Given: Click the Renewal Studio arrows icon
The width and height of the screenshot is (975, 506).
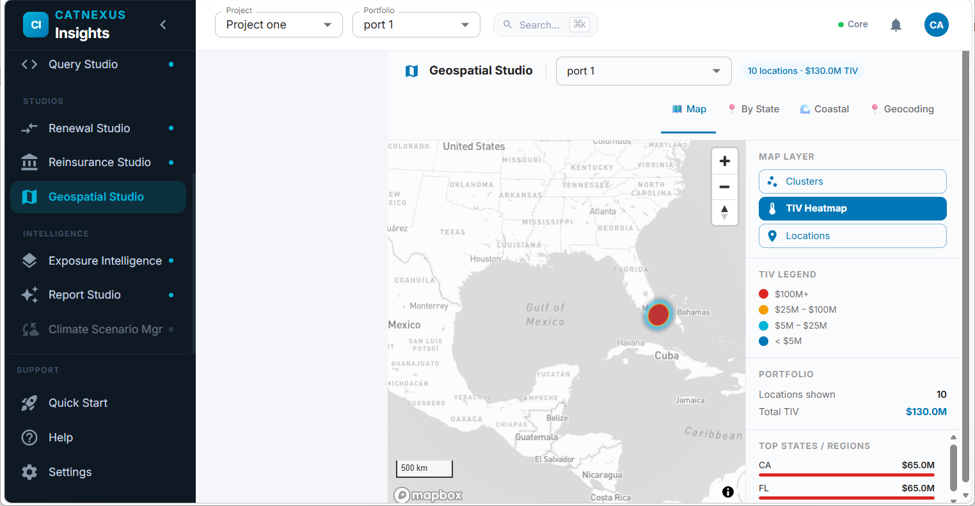Looking at the screenshot, I should click(x=29, y=129).
